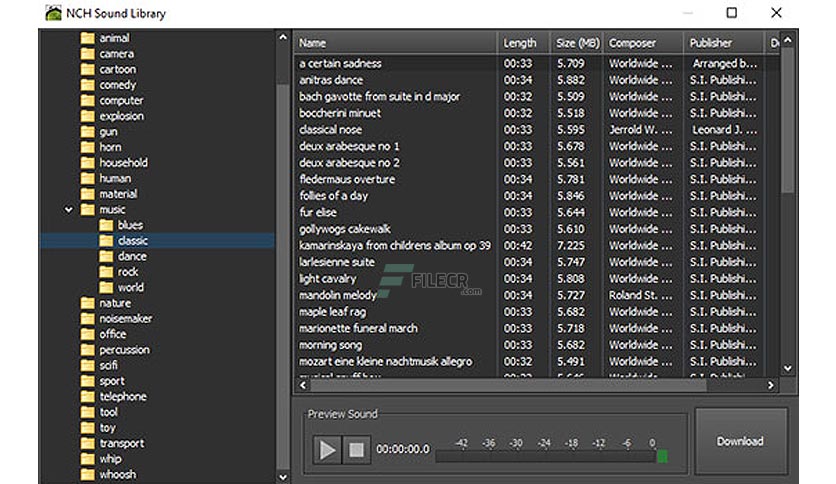
Task: Select the comedy folder icon
Action: [87, 85]
